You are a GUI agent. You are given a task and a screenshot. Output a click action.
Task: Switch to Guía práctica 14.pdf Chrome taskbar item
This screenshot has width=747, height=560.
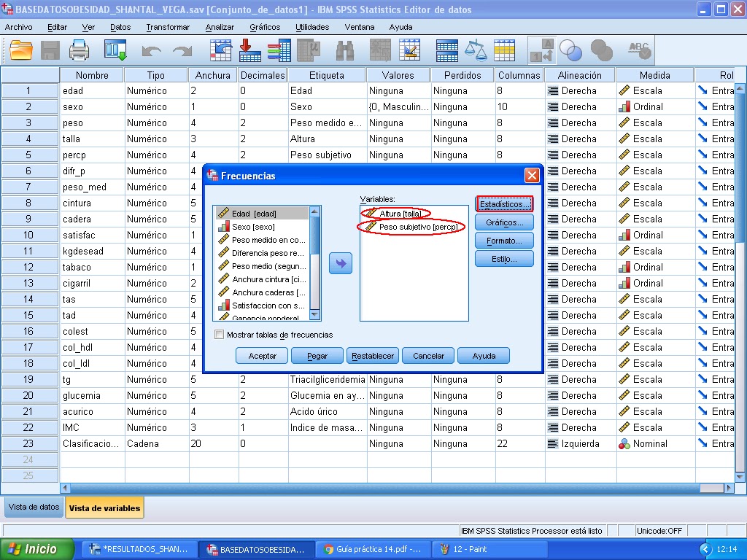(373, 549)
